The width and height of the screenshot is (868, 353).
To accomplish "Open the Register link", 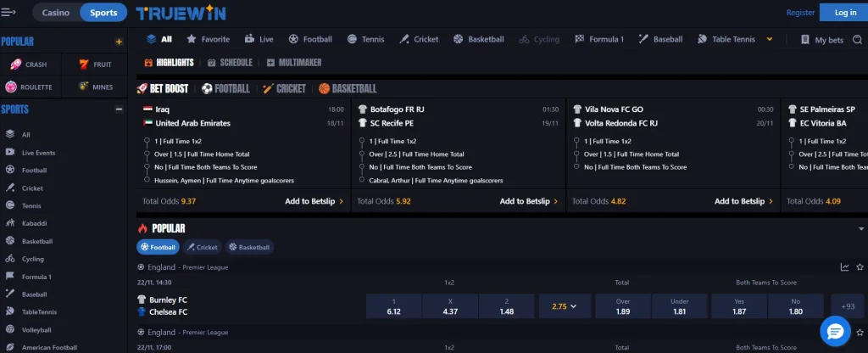I will (800, 12).
